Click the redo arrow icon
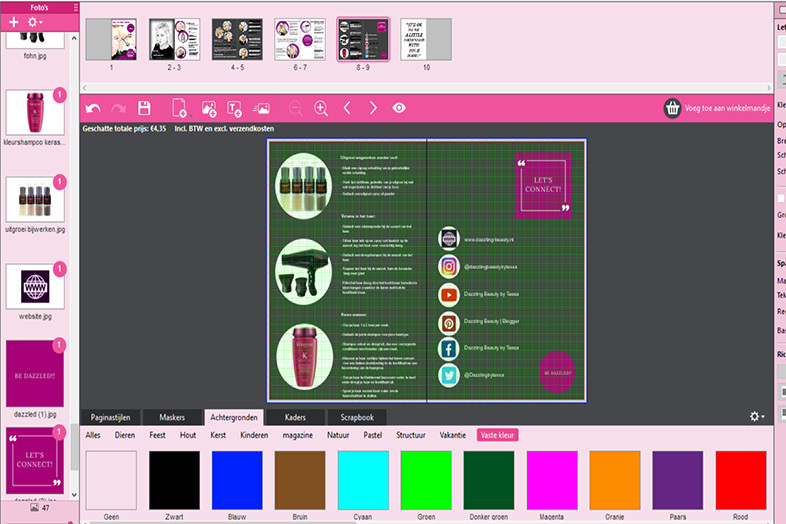Image resolution: width=786 pixels, height=524 pixels. tap(119, 108)
